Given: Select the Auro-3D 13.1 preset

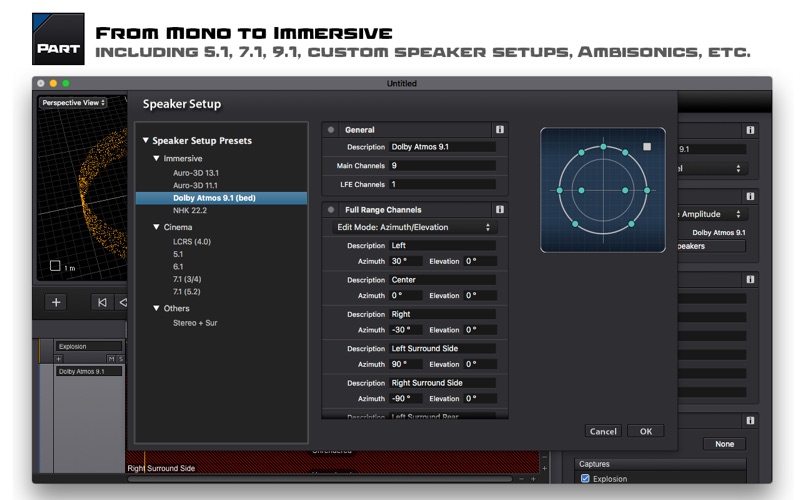Looking at the screenshot, I should coord(196,173).
